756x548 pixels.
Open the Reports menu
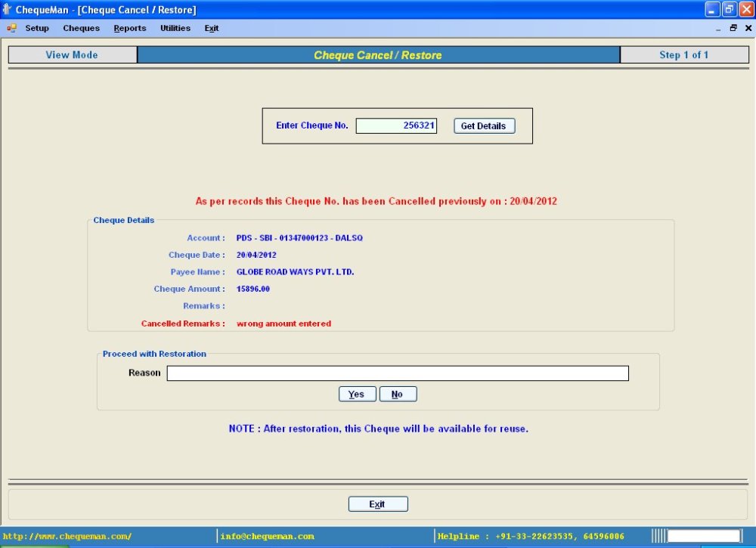pos(129,28)
